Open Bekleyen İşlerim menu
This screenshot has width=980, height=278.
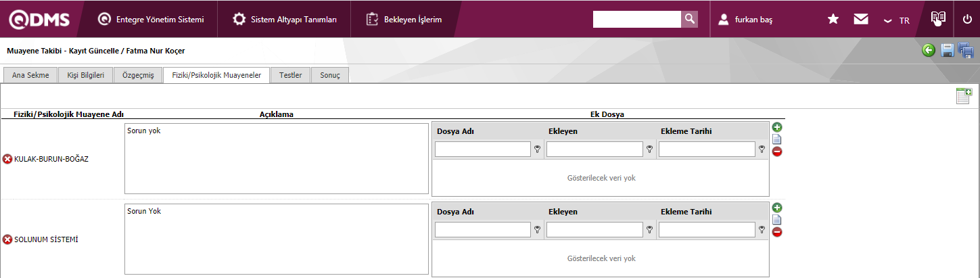(x=404, y=20)
